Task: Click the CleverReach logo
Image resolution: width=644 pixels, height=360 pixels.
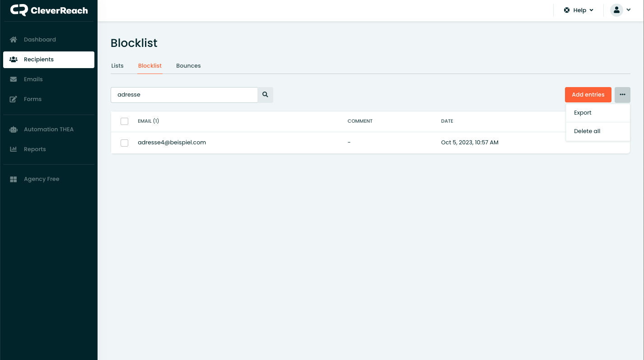Action: pos(49,10)
